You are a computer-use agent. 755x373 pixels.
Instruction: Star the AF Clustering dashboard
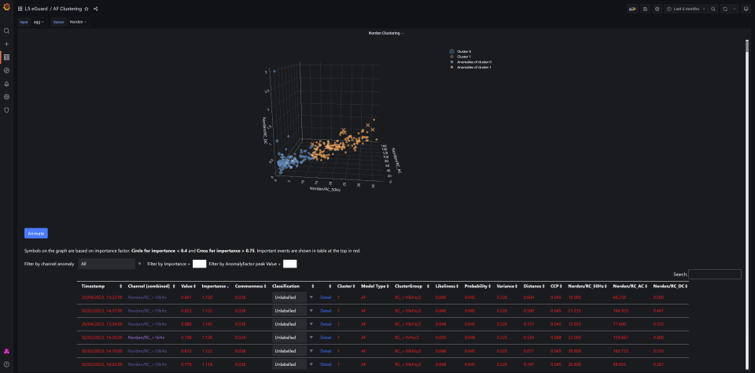pos(86,9)
